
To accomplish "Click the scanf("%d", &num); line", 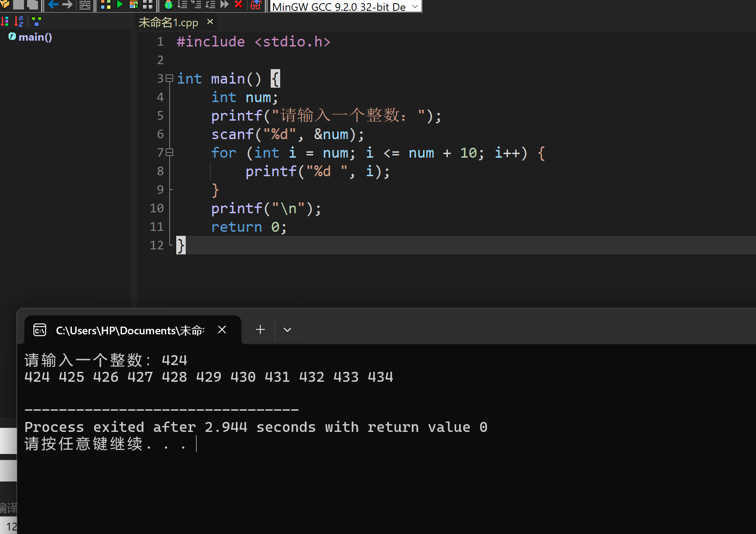I will point(287,134).
